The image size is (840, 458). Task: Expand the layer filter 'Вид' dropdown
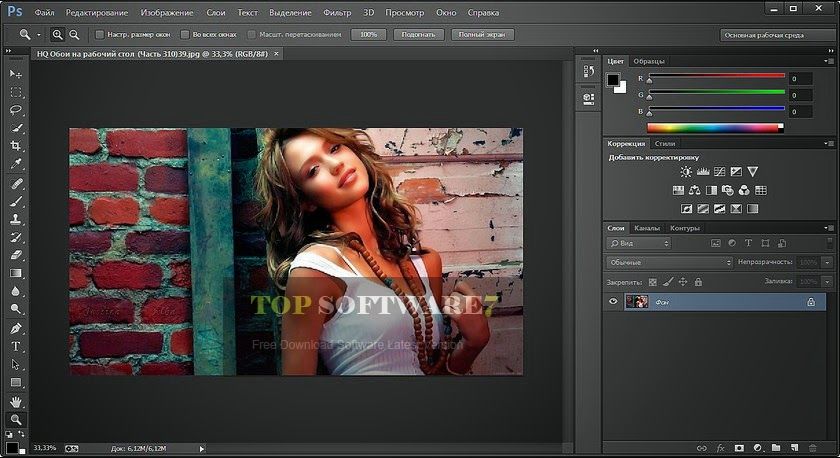pyautogui.click(x=640, y=243)
